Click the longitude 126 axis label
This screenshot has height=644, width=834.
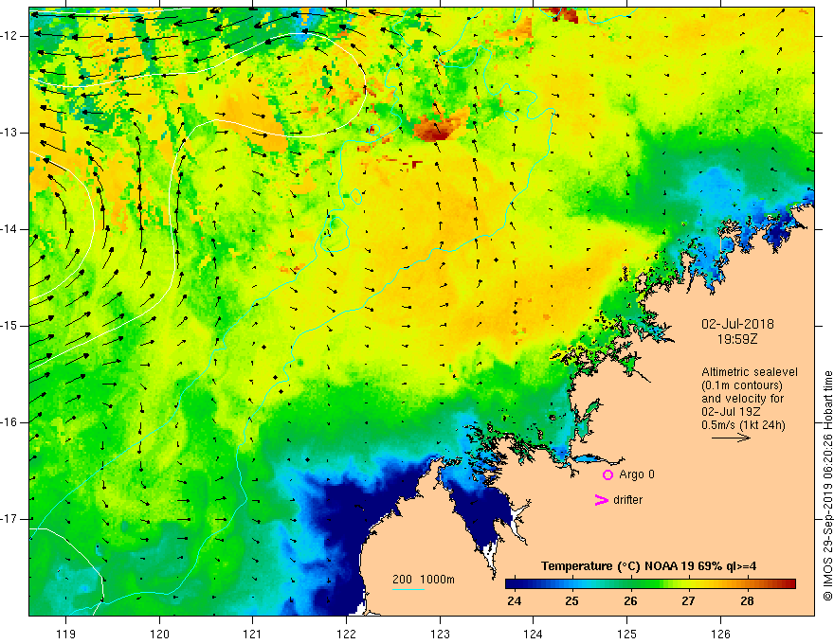click(720, 634)
